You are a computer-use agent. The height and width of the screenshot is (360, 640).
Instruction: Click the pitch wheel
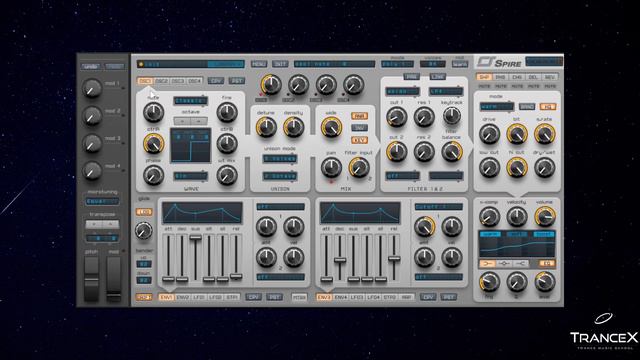click(x=91, y=280)
